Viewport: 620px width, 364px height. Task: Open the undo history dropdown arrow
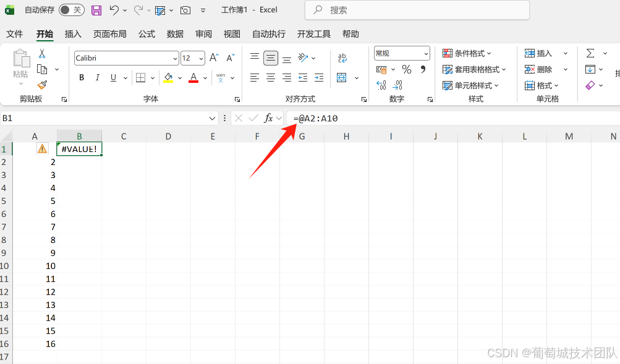click(x=125, y=11)
